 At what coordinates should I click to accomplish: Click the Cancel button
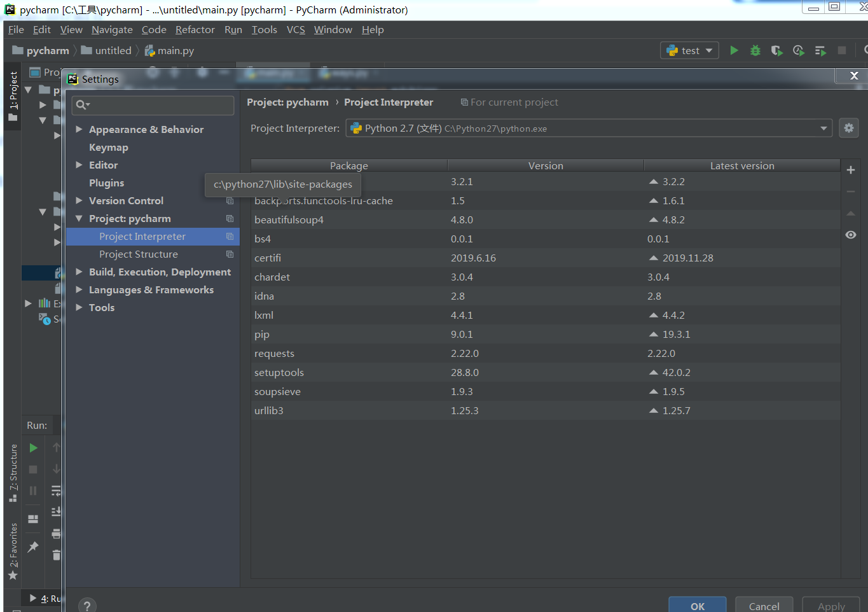point(764,605)
